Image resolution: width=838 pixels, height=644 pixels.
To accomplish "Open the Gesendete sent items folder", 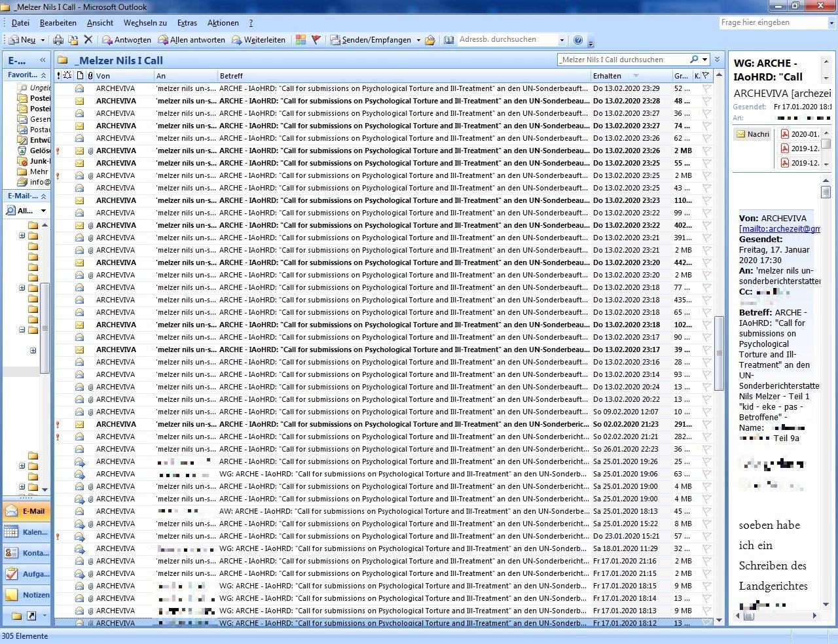I will point(34,119).
